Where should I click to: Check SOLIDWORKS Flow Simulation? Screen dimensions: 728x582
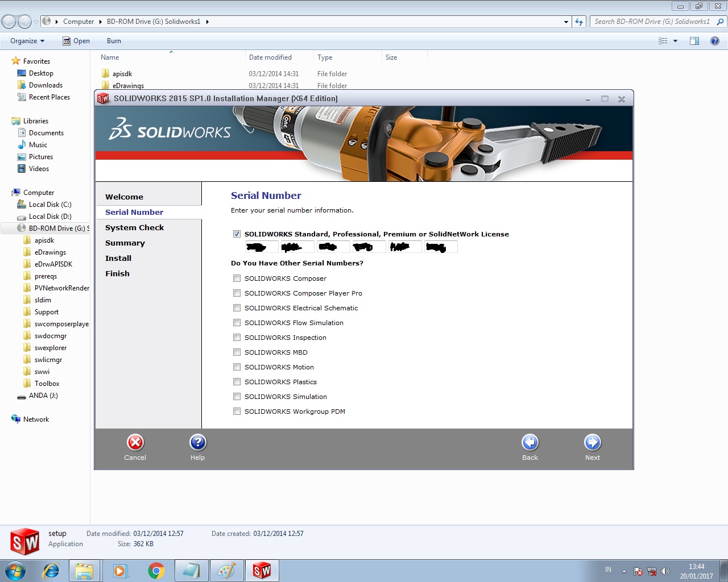point(237,323)
